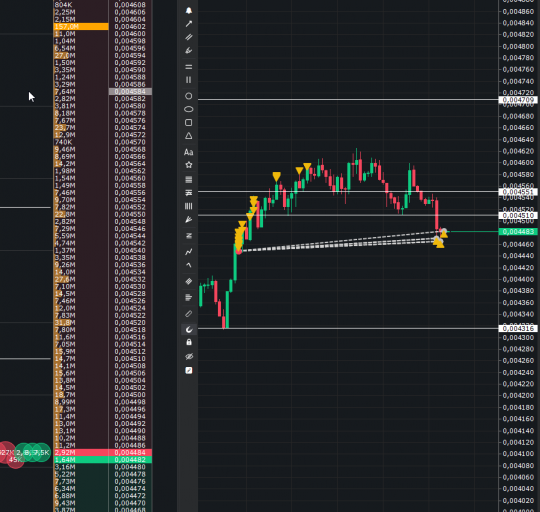Select the horizontal lines tool
540x512 pixels.
click(x=189, y=67)
